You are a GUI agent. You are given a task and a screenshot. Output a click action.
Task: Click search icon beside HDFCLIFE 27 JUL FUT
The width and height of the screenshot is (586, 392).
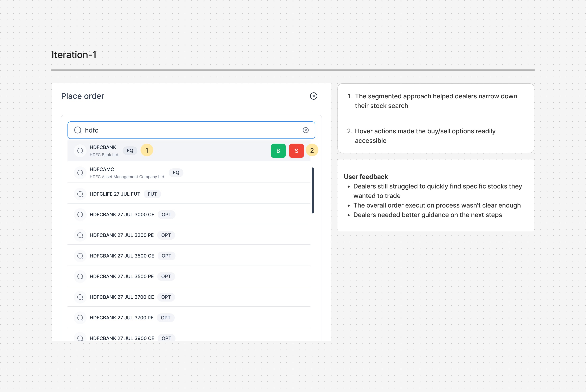coord(80,194)
